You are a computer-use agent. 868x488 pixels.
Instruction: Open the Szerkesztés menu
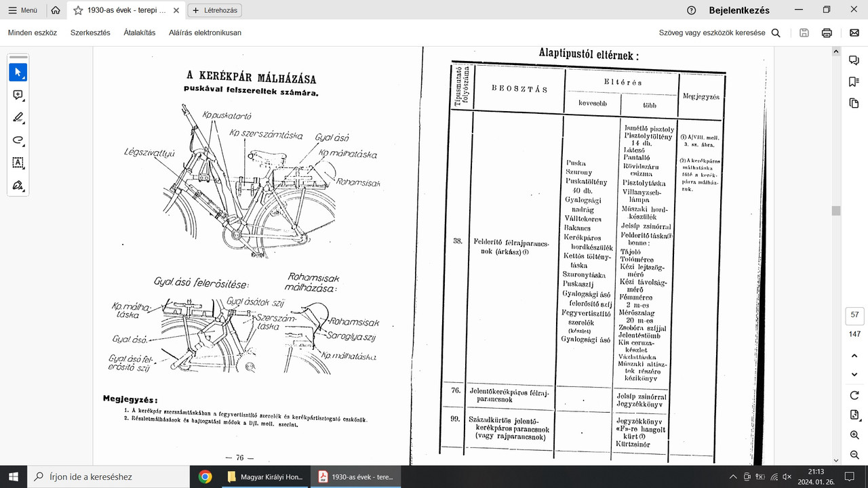(90, 33)
